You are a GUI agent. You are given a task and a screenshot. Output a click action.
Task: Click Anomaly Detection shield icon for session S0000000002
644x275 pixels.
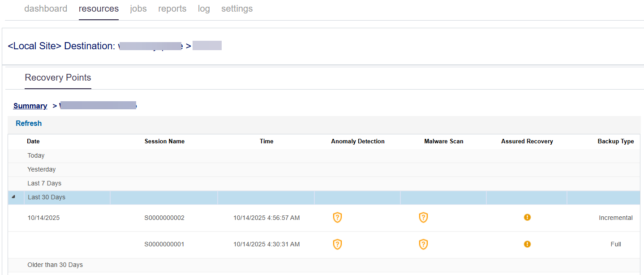pyautogui.click(x=337, y=218)
